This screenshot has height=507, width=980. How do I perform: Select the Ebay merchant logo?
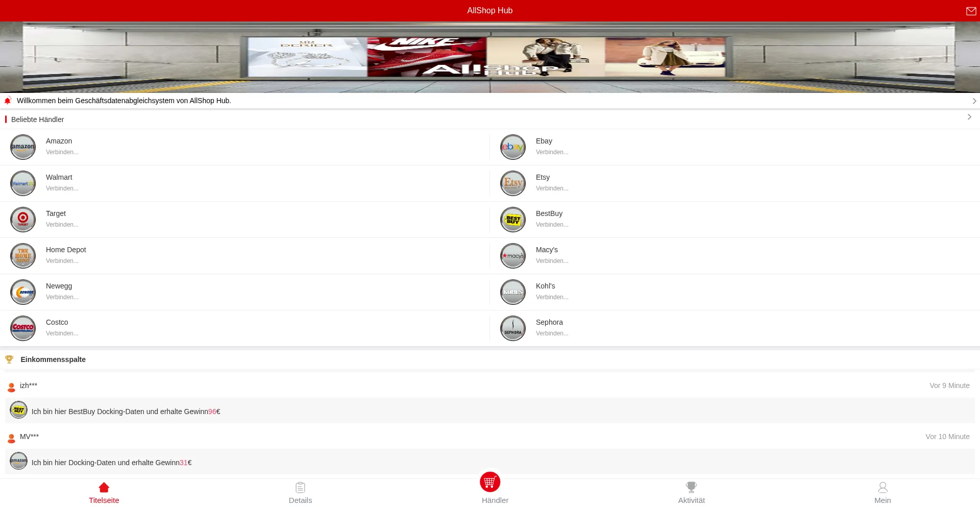513,147
